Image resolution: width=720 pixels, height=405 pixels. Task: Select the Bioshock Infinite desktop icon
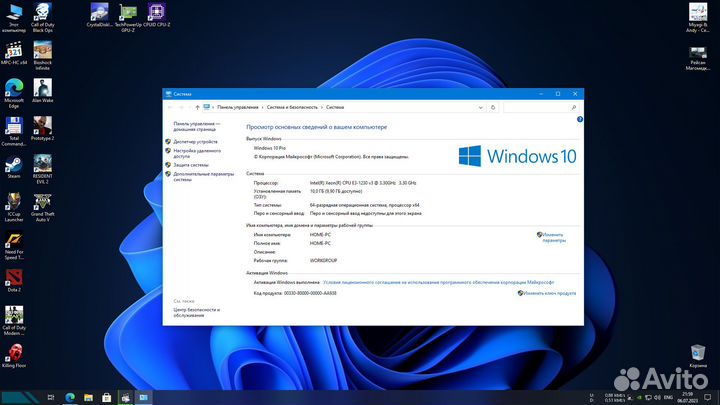(43, 56)
